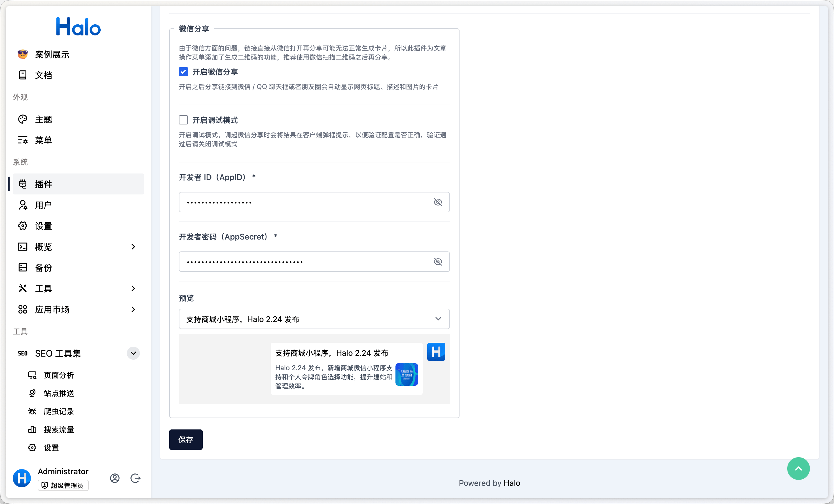Click the Halo logo in the sidebar
Screen dimensions: 834x504
78,27
